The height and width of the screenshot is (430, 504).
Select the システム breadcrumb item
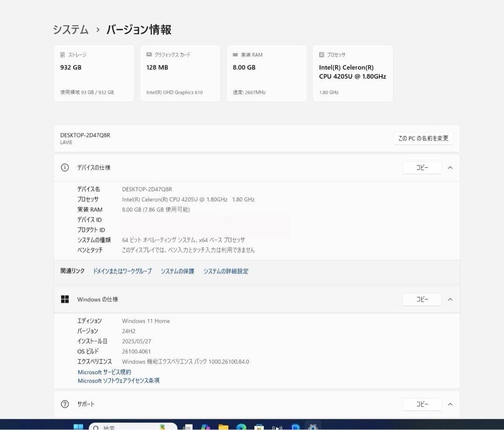pyautogui.click(x=70, y=29)
